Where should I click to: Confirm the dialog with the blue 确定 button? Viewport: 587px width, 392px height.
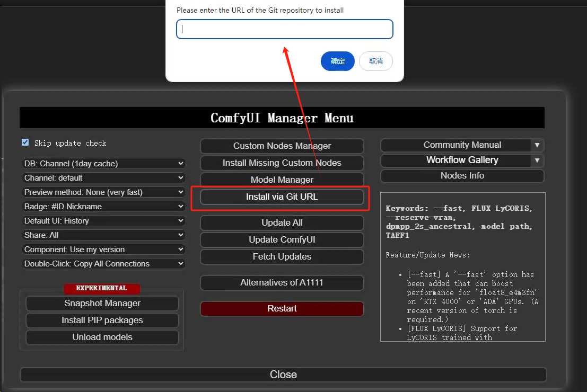(x=337, y=61)
